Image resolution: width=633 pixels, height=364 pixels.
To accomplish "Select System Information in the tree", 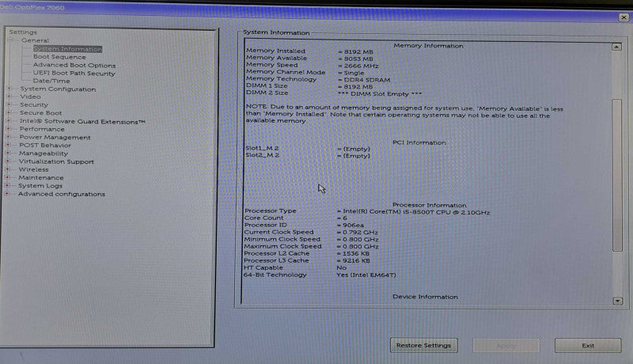I will click(x=67, y=49).
